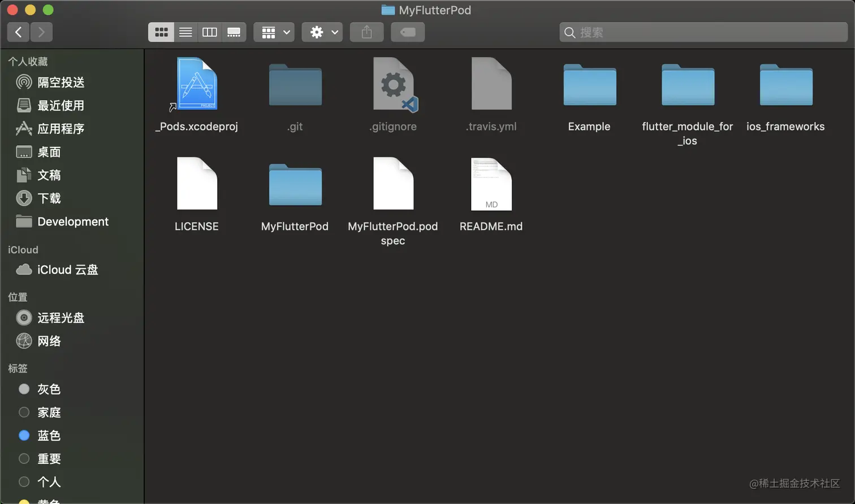Click the ios_frameworks folder name label
The width and height of the screenshot is (855, 504).
[x=785, y=127]
